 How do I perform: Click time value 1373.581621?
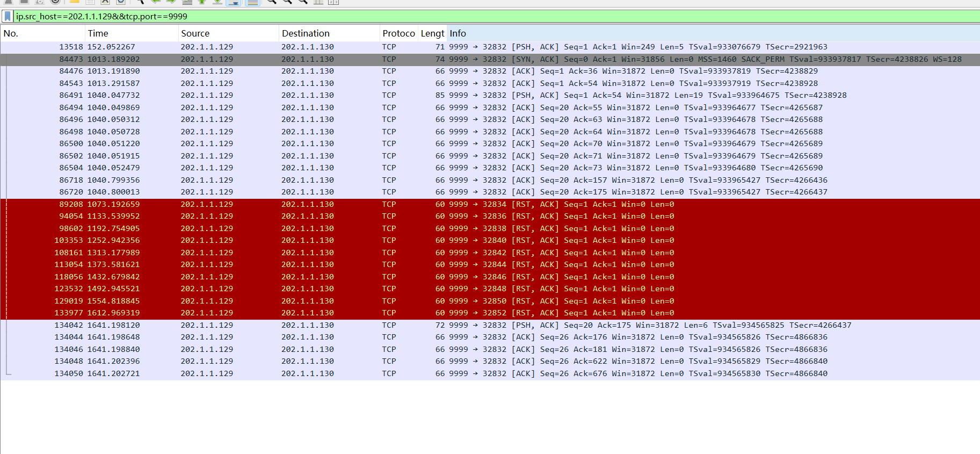(113, 265)
